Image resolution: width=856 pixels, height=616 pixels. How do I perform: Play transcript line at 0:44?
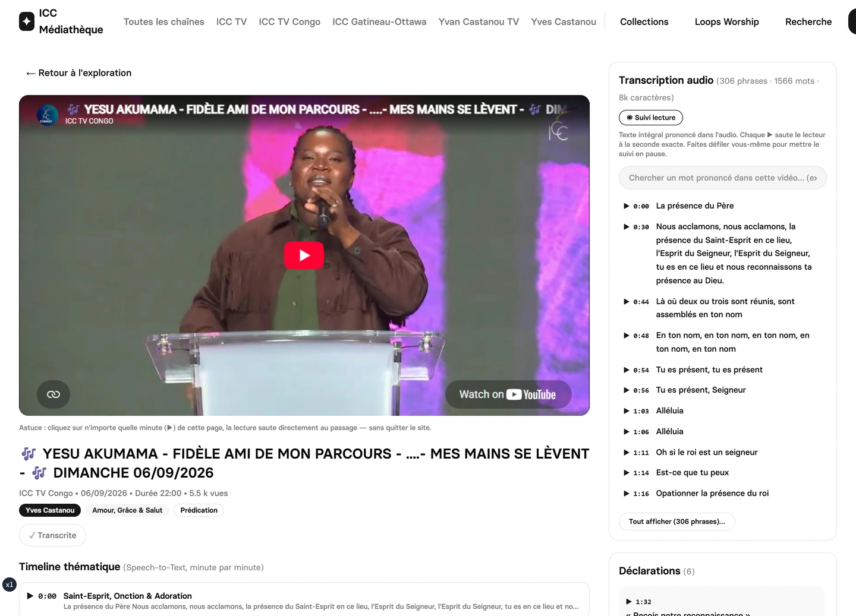pyautogui.click(x=722, y=308)
